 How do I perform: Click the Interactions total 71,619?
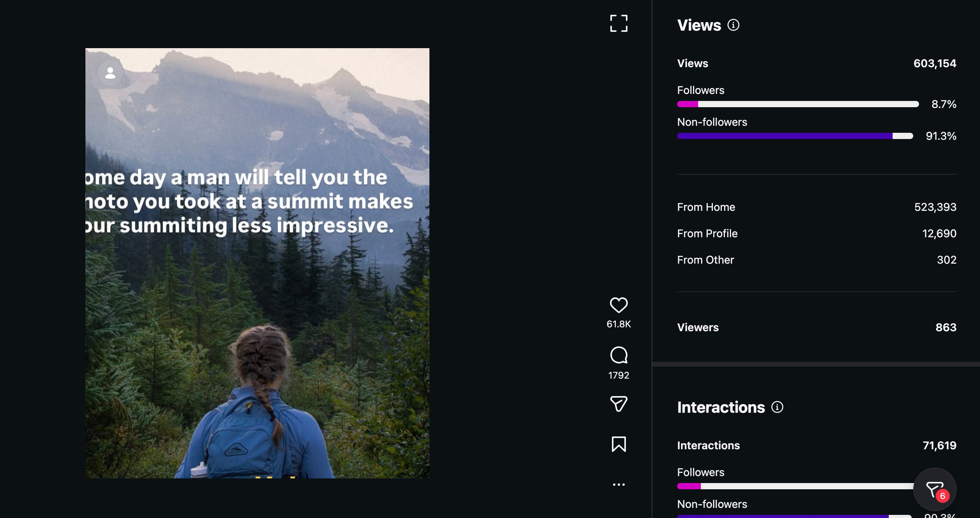click(x=939, y=445)
